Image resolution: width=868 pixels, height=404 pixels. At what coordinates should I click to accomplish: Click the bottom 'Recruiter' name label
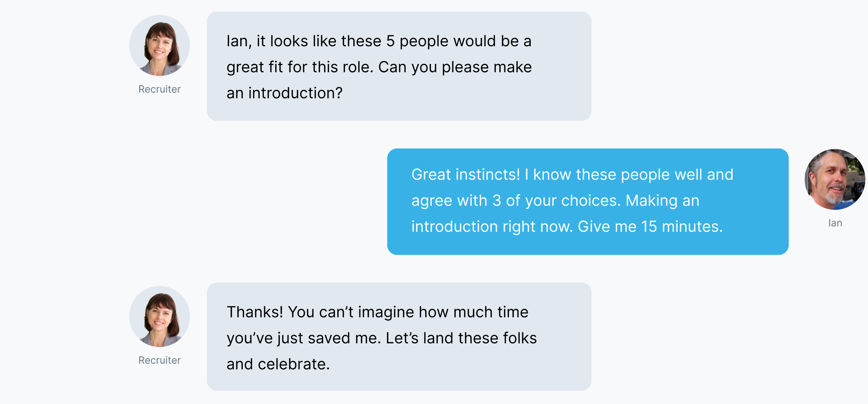pyautogui.click(x=159, y=360)
